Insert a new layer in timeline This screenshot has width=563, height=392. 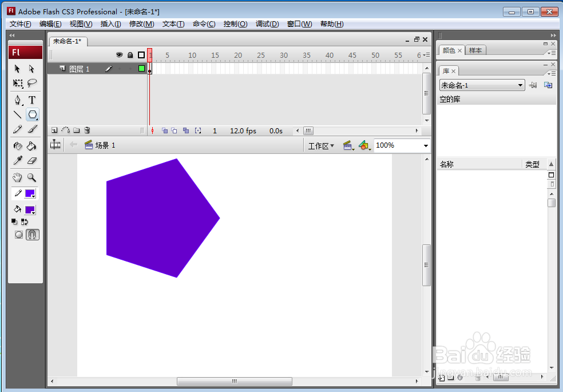tap(54, 130)
